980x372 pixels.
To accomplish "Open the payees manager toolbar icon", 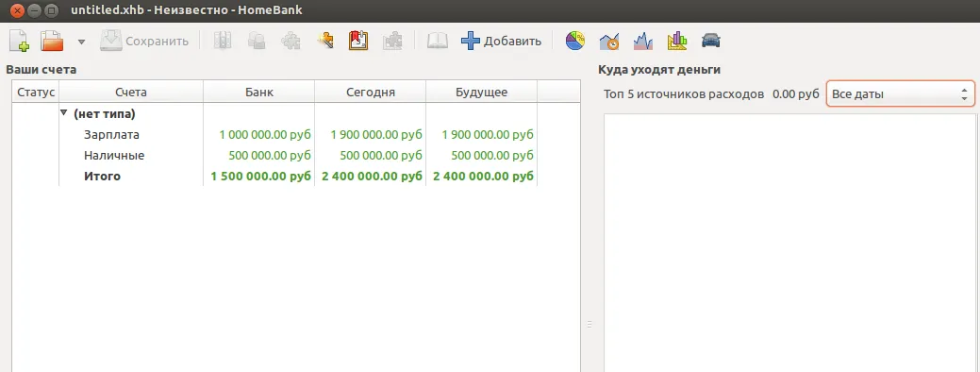I will (x=257, y=42).
